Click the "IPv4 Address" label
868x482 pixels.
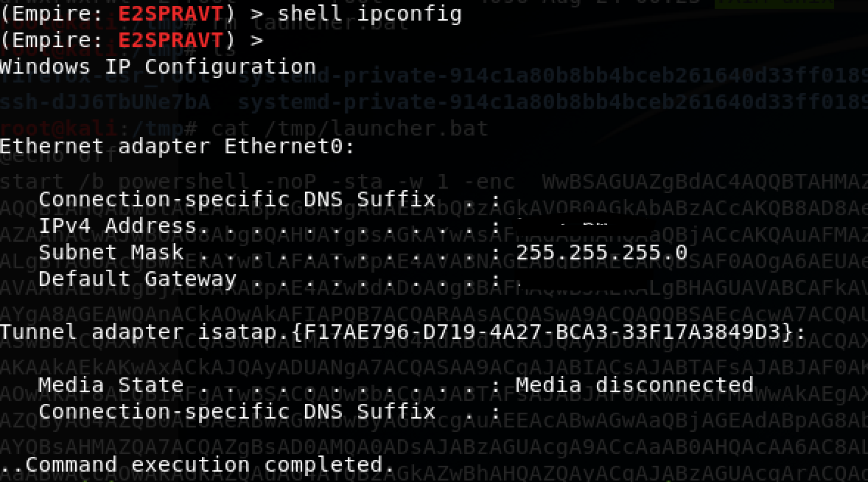(118, 226)
